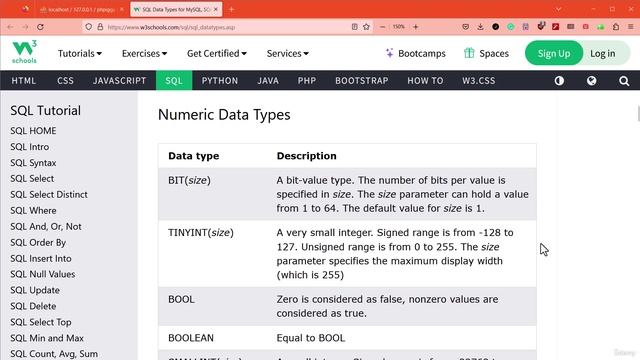Open the Spaces link
The width and height of the screenshot is (640, 360).
pyautogui.click(x=486, y=53)
